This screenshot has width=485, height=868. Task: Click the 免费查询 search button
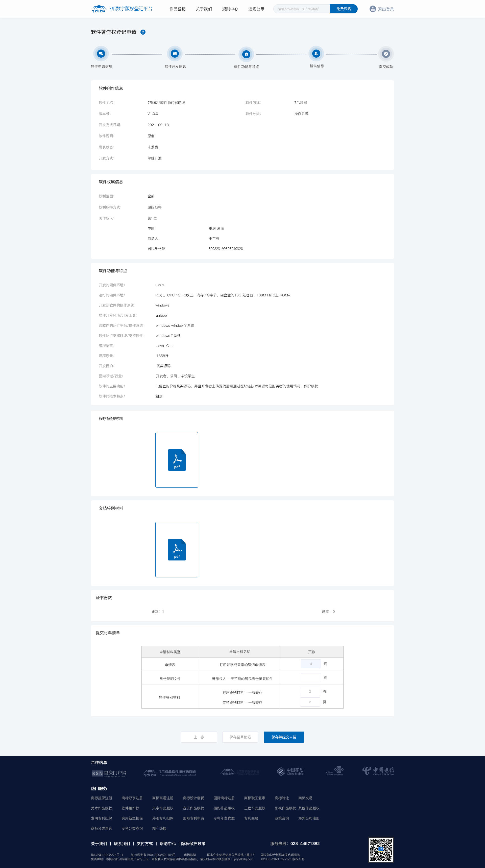pyautogui.click(x=343, y=9)
